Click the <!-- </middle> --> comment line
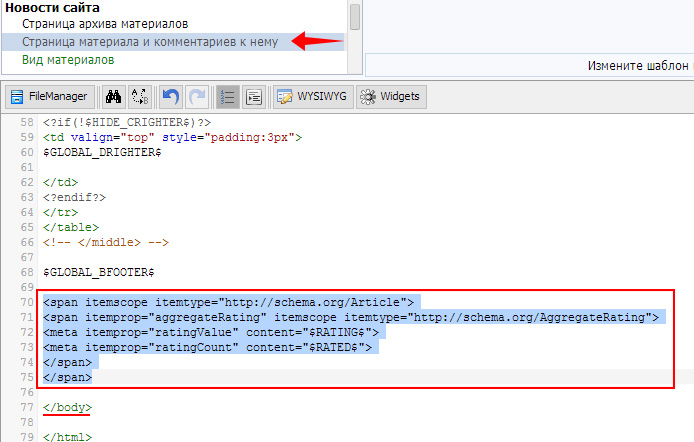 (106, 242)
